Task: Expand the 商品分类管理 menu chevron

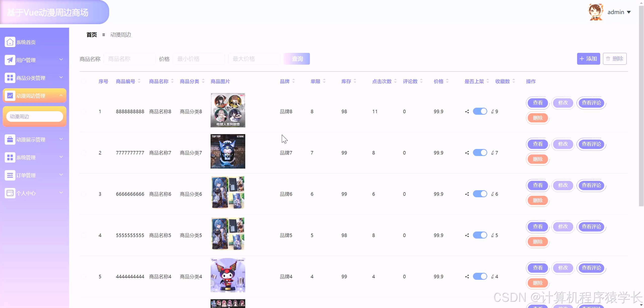Action: click(x=61, y=77)
